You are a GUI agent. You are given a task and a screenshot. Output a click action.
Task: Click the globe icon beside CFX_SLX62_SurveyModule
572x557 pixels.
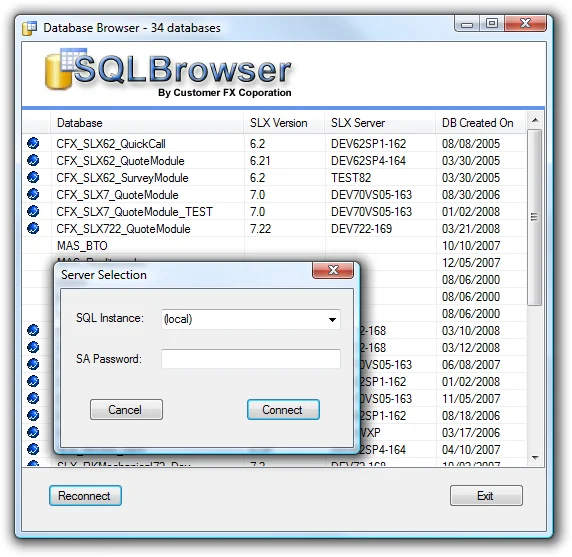point(33,177)
